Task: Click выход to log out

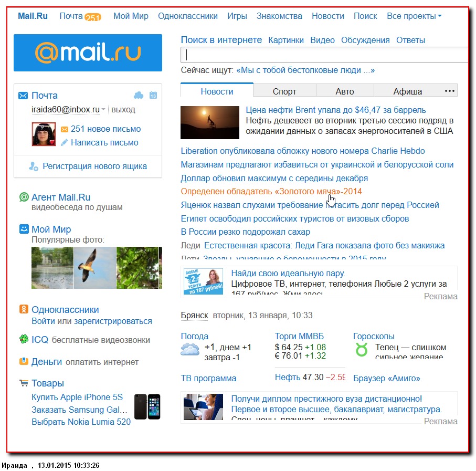Action: click(x=123, y=109)
